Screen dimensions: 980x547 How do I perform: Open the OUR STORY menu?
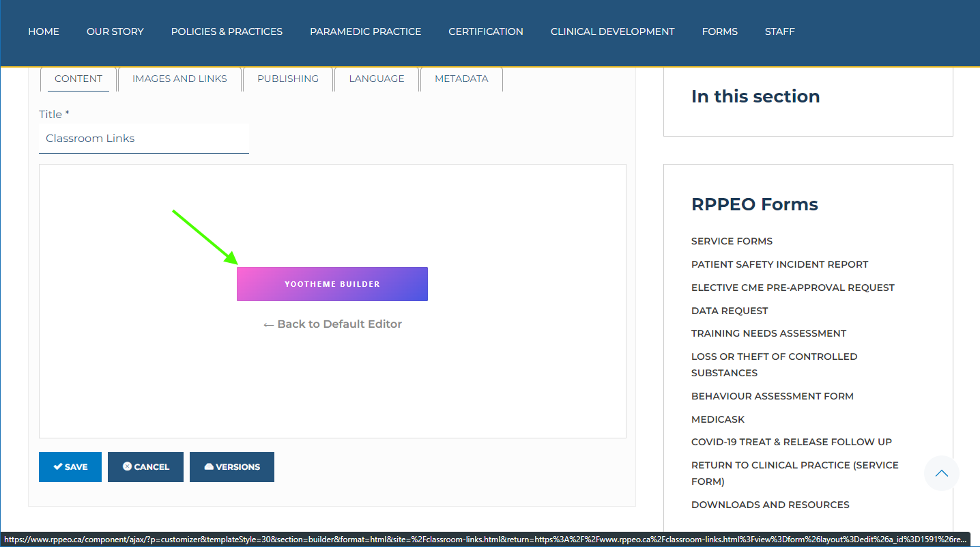tap(115, 31)
